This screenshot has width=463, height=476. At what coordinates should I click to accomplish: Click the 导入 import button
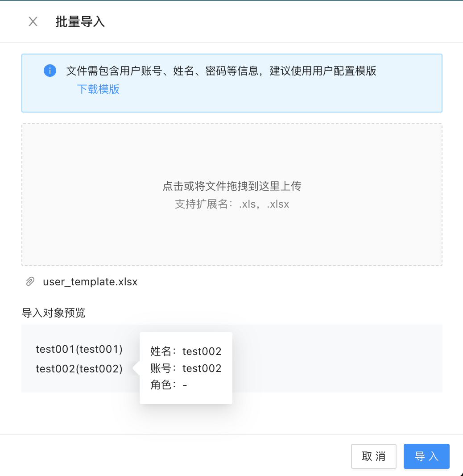(x=426, y=456)
